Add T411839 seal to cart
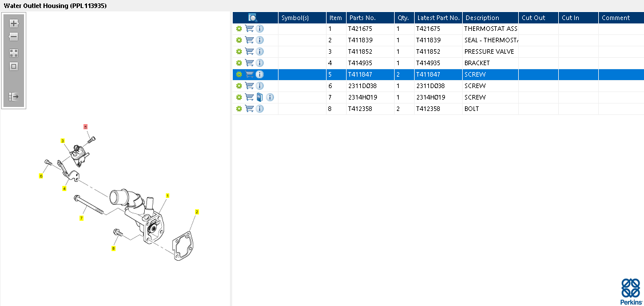Viewport: 644px width, 306px height. [x=249, y=40]
